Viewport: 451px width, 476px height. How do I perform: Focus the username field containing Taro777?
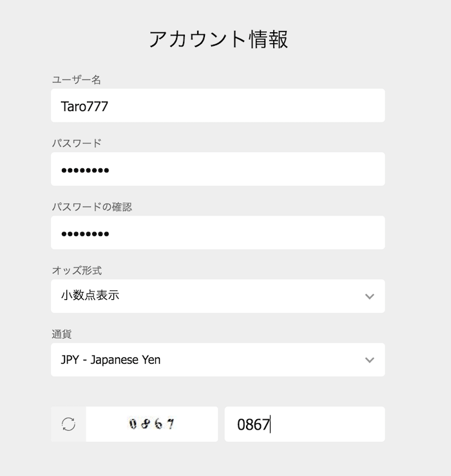pos(218,106)
